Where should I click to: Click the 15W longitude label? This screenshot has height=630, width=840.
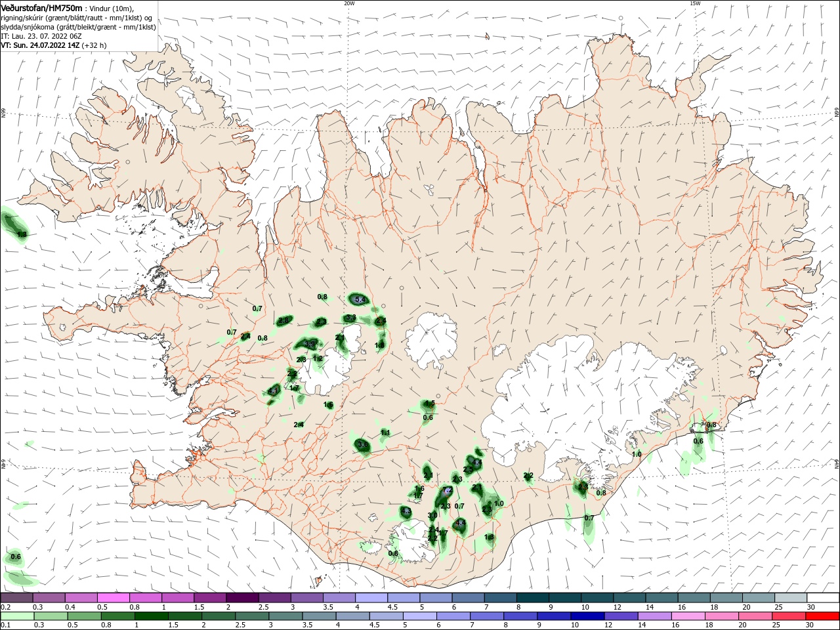click(695, 3)
